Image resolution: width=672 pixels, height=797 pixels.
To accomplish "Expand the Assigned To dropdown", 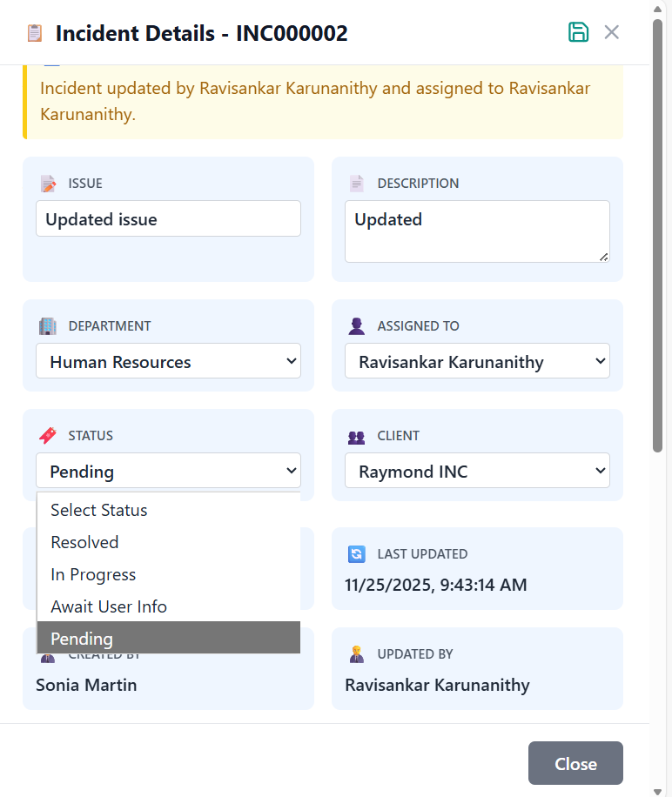I will [477, 362].
